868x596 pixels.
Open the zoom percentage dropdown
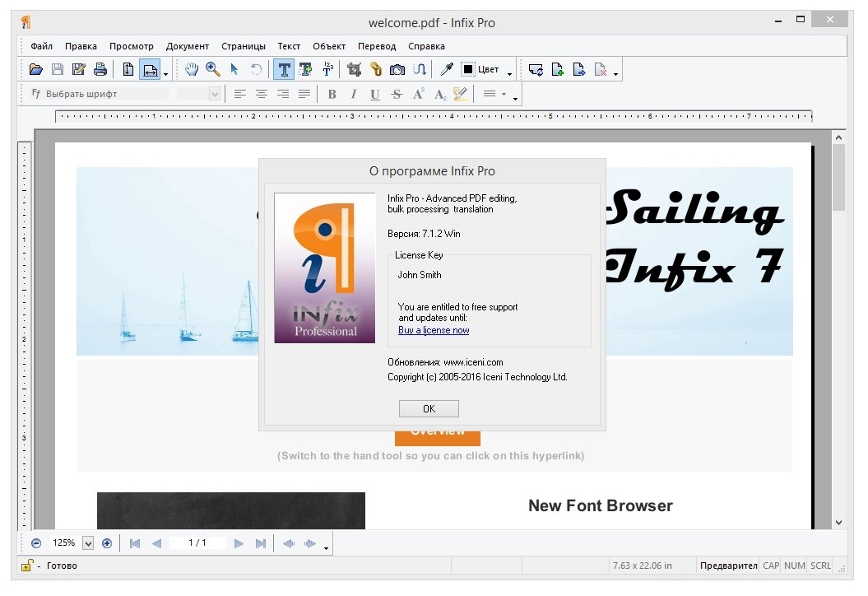click(88, 543)
